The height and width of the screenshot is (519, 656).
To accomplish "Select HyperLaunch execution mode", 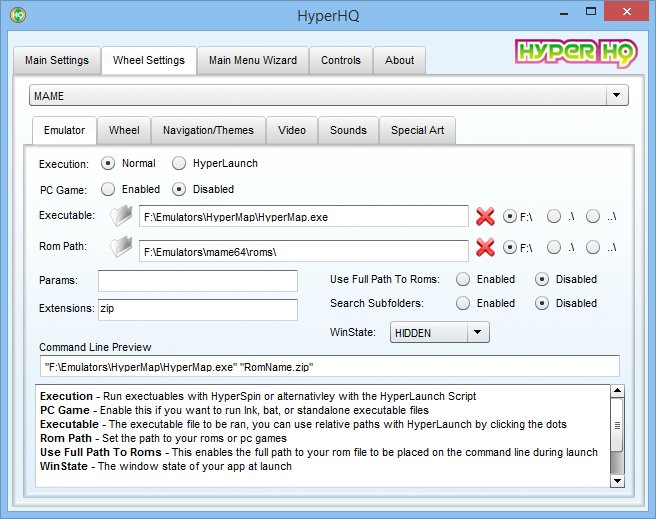I will [179, 163].
